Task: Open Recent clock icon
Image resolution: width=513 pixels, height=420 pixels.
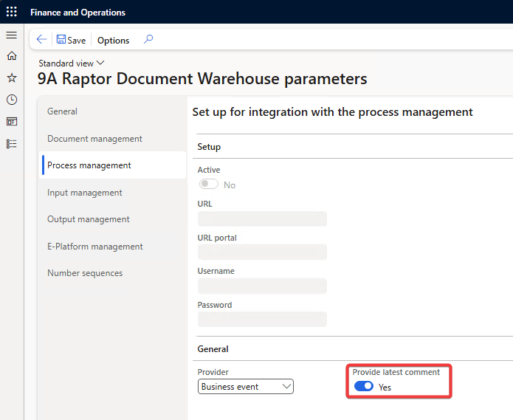Action: [11, 100]
